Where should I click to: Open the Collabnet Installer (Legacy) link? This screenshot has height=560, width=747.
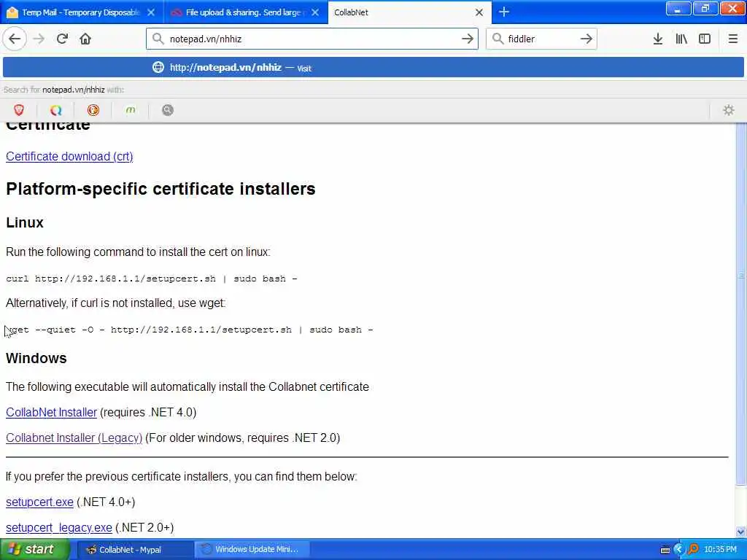tap(74, 438)
